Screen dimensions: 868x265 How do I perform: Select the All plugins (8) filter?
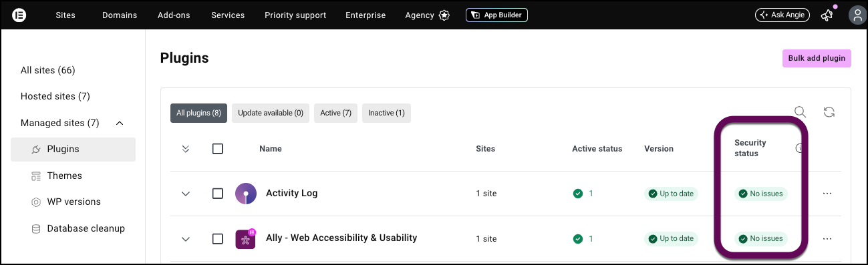pos(198,113)
